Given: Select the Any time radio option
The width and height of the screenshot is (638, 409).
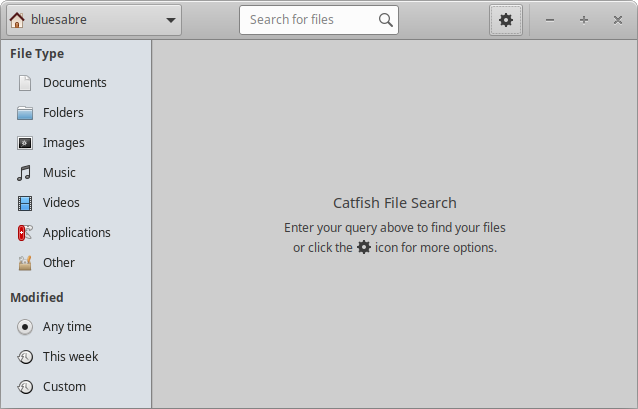Looking at the screenshot, I should (25, 327).
